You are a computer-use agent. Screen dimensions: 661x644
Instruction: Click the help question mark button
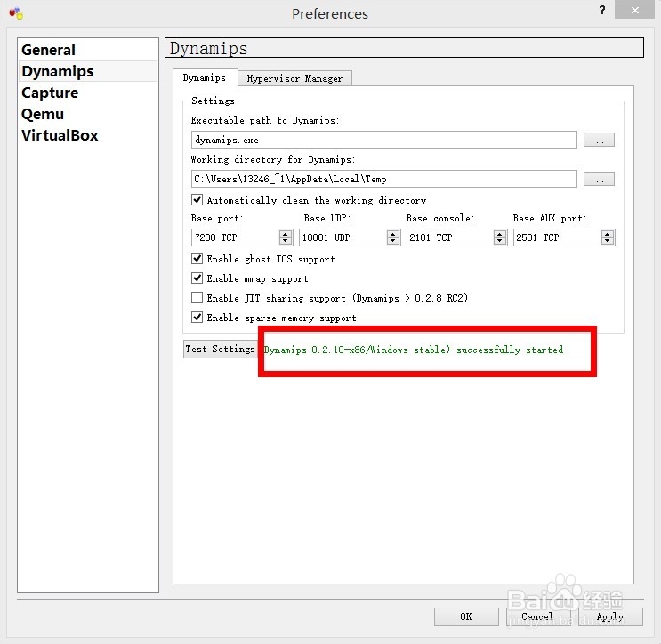point(602,10)
